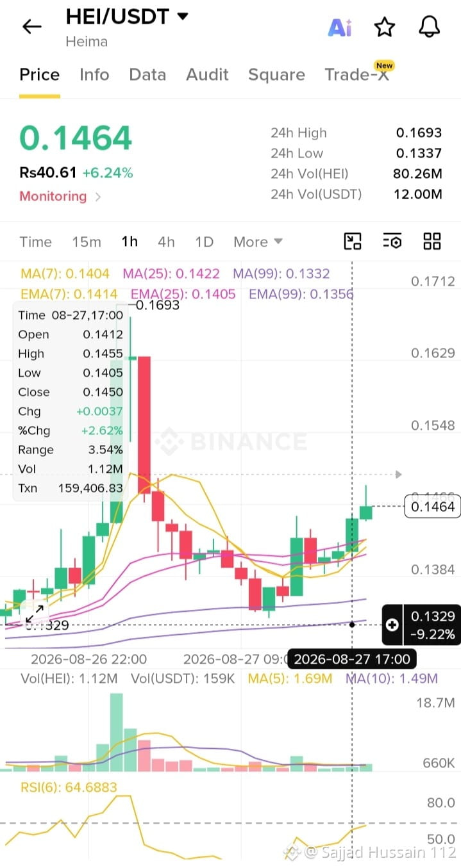Tap the 24h Vol(USDT) value 12.00M

pyautogui.click(x=417, y=194)
